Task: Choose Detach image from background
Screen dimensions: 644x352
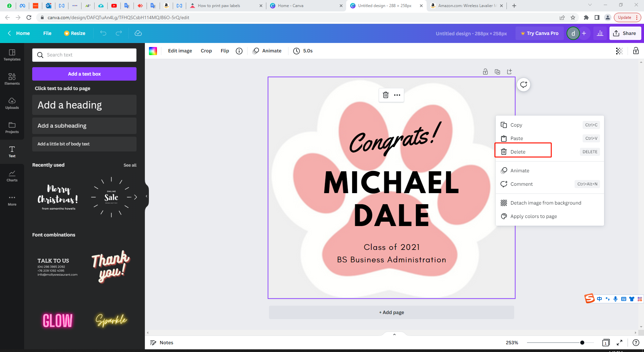Action: (550, 203)
